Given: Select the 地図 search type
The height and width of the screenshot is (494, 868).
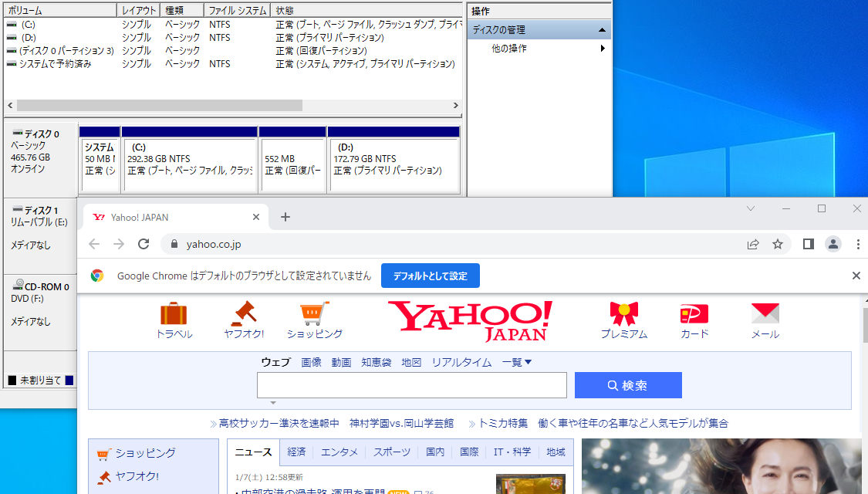Looking at the screenshot, I should pyautogui.click(x=411, y=362).
